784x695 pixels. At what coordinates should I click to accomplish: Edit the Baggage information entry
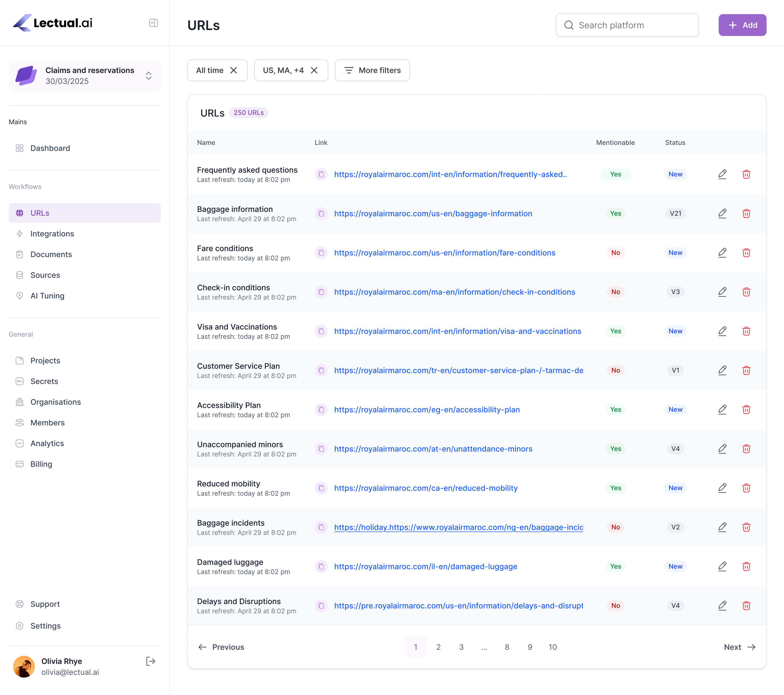click(x=722, y=213)
